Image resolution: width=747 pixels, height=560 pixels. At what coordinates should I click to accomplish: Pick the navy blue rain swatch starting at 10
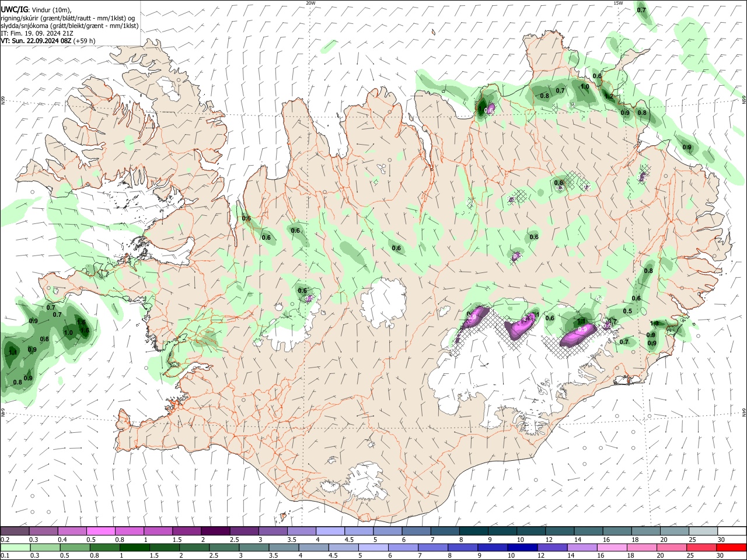(x=522, y=547)
